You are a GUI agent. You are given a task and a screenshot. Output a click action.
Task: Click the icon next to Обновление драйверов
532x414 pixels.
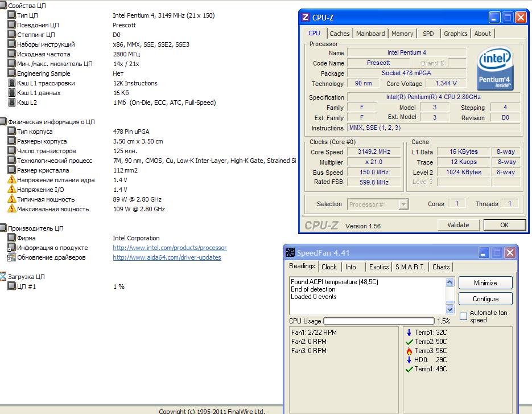click(11, 257)
